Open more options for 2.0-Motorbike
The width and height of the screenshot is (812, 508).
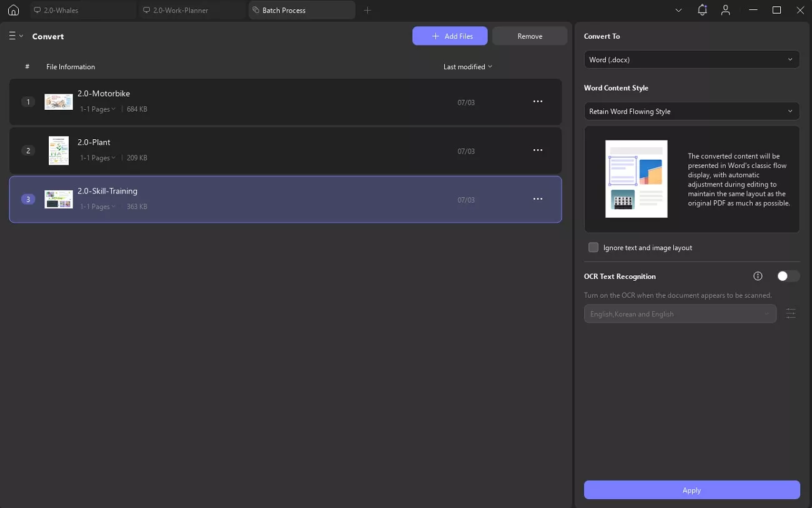coord(537,102)
